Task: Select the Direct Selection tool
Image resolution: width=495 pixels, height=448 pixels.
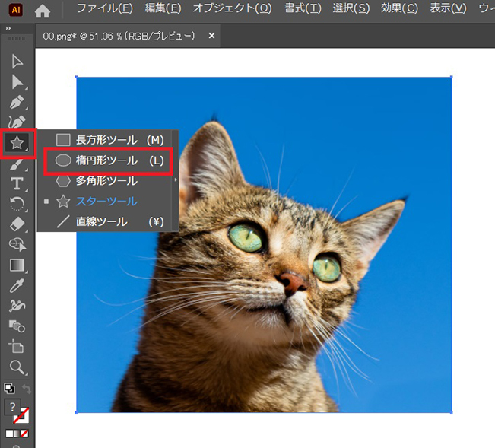Action: [17, 81]
